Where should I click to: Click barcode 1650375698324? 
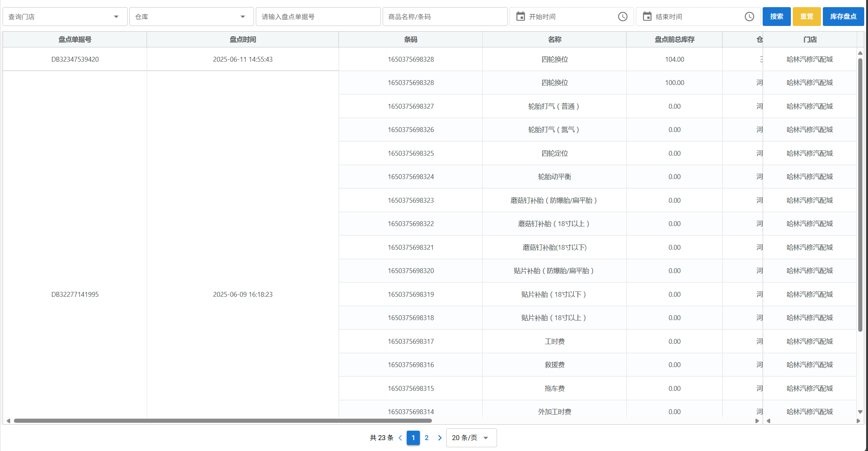(x=411, y=177)
